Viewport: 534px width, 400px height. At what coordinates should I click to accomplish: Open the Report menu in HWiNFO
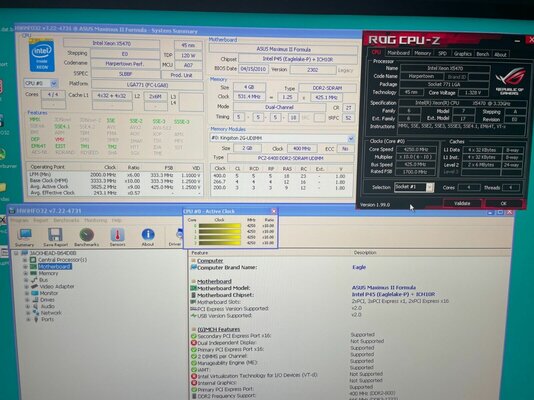(41, 220)
